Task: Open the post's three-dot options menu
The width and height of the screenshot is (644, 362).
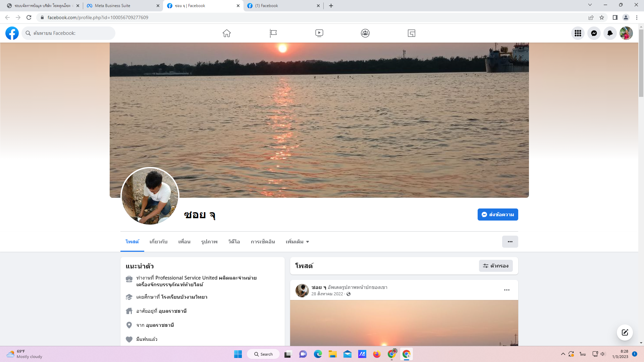Action: [506, 290]
